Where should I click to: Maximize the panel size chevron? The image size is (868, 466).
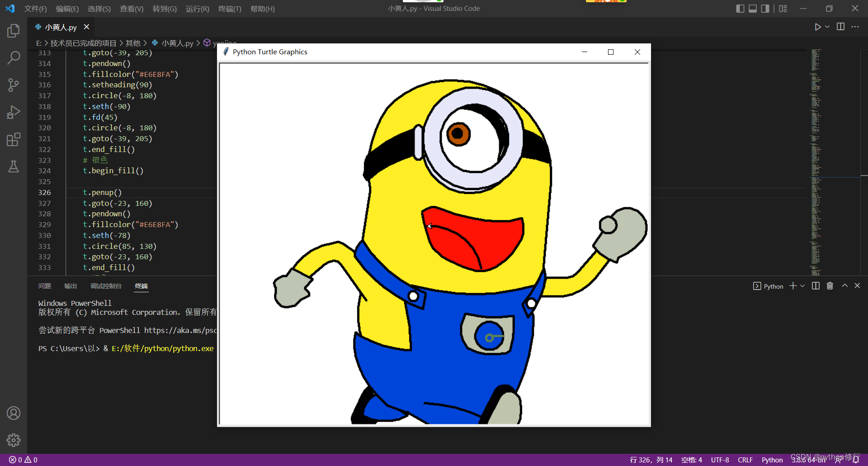point(844,286)
